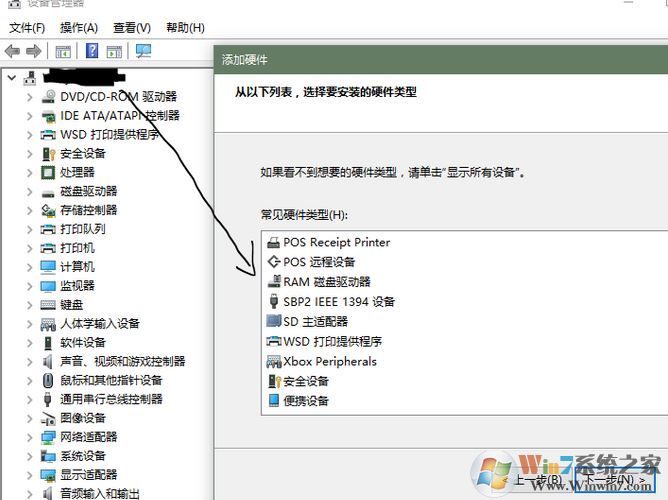Collapse the root computer tree node
The image size is (668, 500).
(12, 78)
